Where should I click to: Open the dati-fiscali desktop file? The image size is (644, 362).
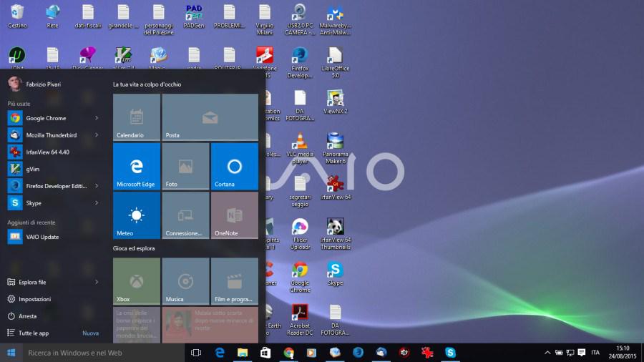[x=88, y=16]
